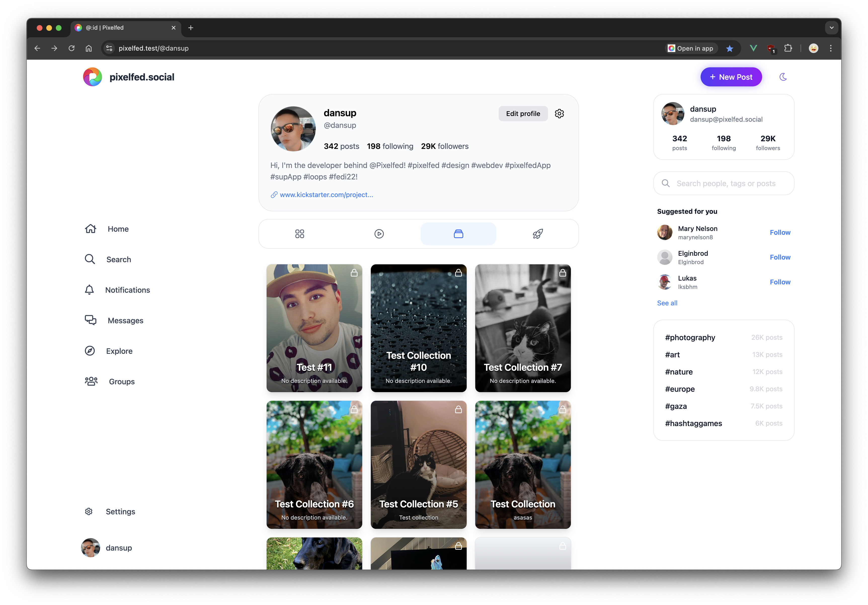The height and width of the screenshot is (605, 868).
Task: Click Lukas's avatar in suggestions
Action: pyautogui.click(x=665, y=282)
